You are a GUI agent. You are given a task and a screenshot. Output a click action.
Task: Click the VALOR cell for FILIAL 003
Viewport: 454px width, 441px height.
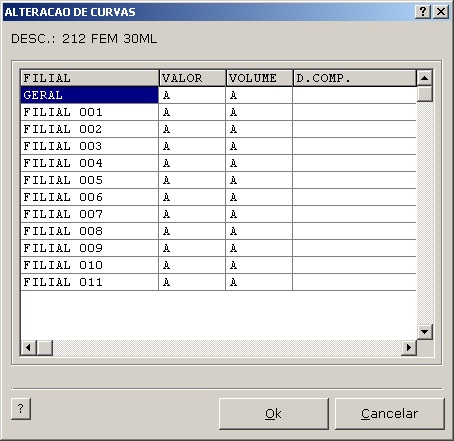(x=192, y=146)
